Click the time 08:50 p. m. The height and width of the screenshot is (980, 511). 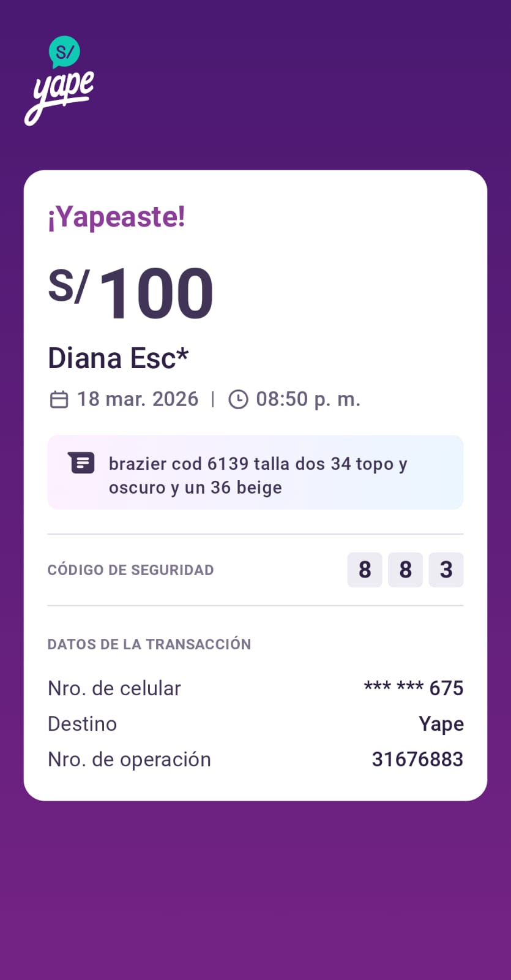pyautogui.click(x=308, y=399)
